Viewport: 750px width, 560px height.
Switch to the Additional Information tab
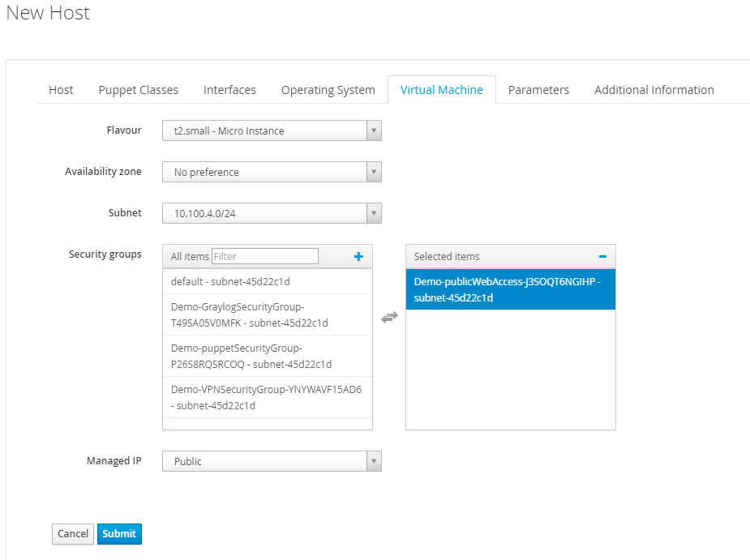tap(654, 90)
